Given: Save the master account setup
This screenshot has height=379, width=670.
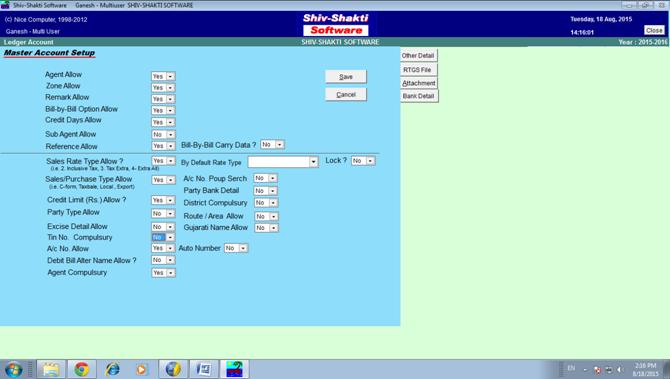Looking at the screenshot, I should click(x=346, y=77).
